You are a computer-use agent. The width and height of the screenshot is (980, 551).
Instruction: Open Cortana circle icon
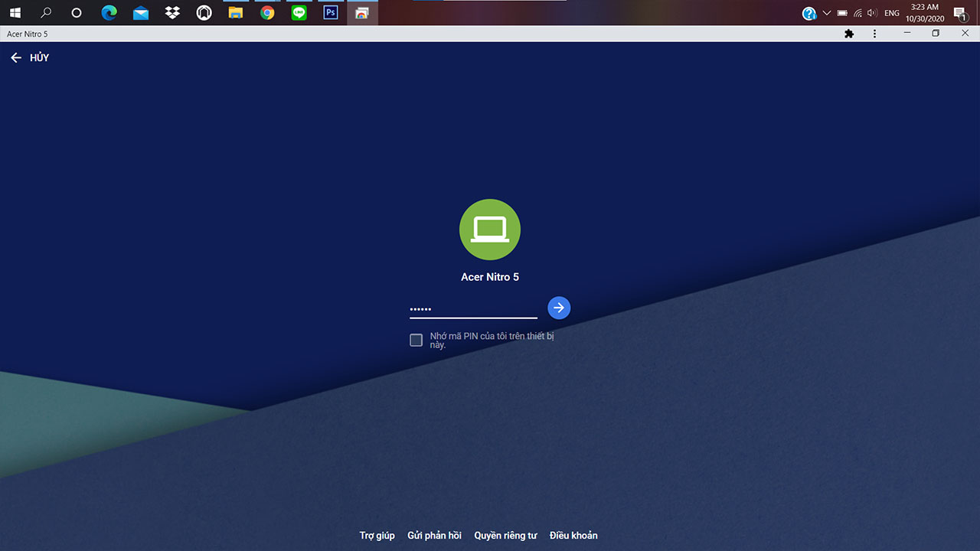point(77,13)
